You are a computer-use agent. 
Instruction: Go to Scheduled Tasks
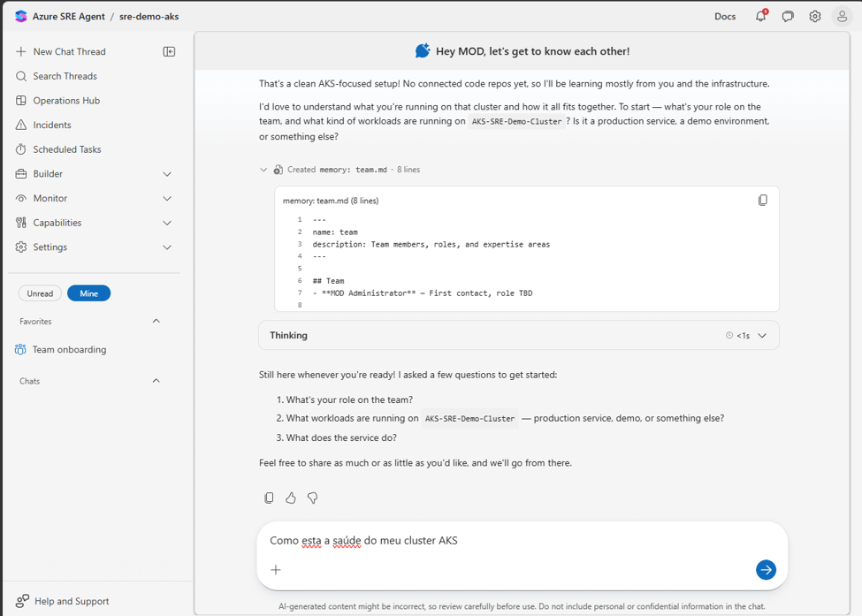pyautogui.click(x=67, y=148)
